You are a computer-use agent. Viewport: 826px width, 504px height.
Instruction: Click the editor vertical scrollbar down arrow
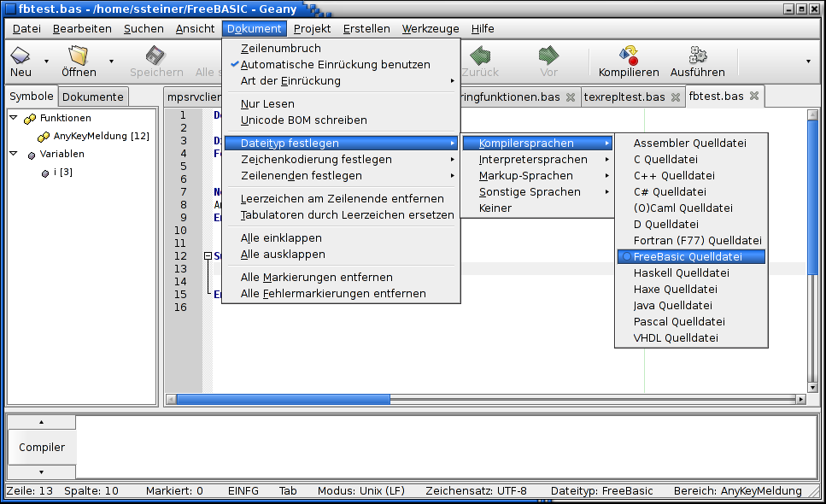click(x=813, y=388)
